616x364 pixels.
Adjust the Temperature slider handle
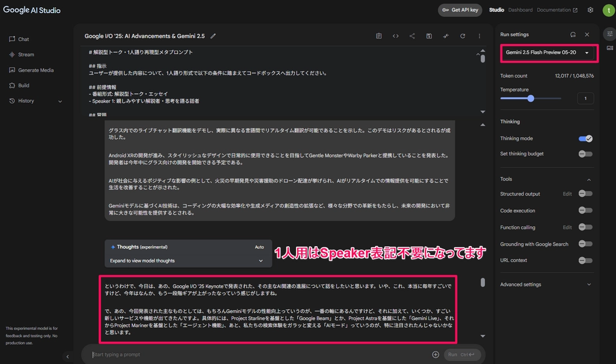[531, 98]
